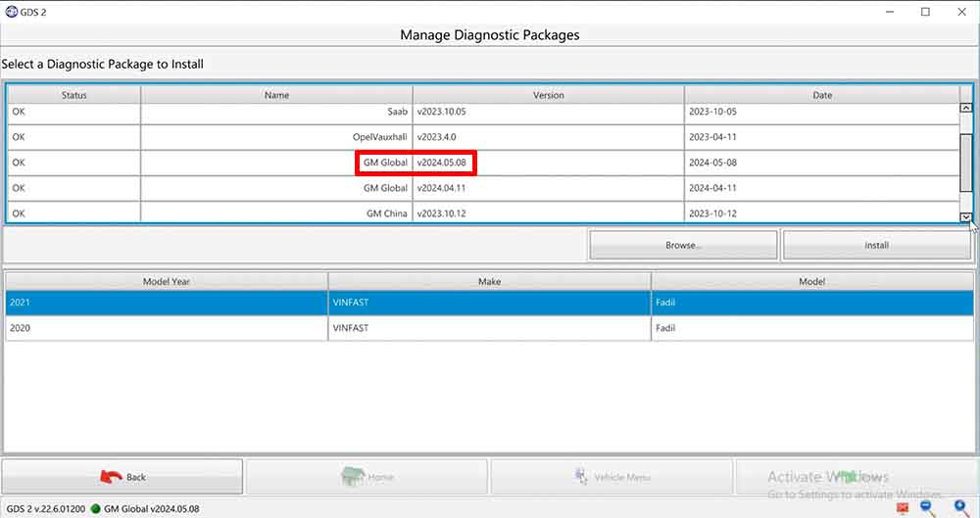Select GM Global v2024.05.08 package
The width and height of the screenshot is (980, 518).
coord(483,163)
